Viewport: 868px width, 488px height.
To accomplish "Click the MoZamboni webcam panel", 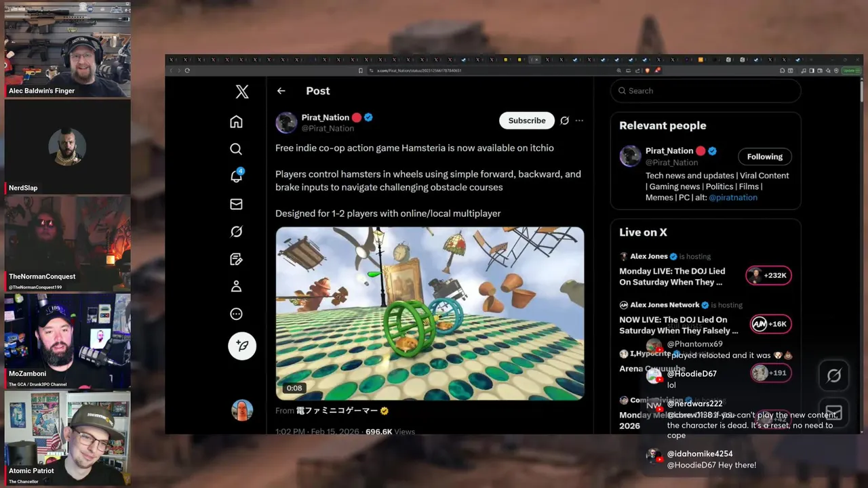I will pos(67,341).
